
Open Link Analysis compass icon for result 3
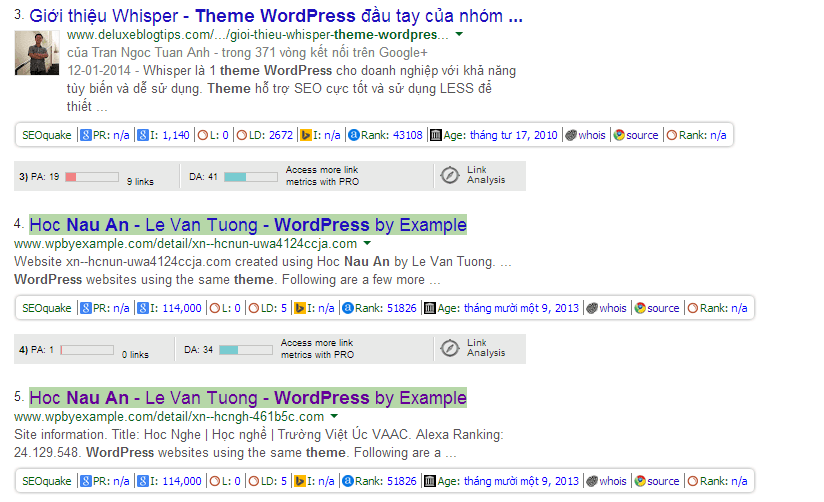pos(450,175)
